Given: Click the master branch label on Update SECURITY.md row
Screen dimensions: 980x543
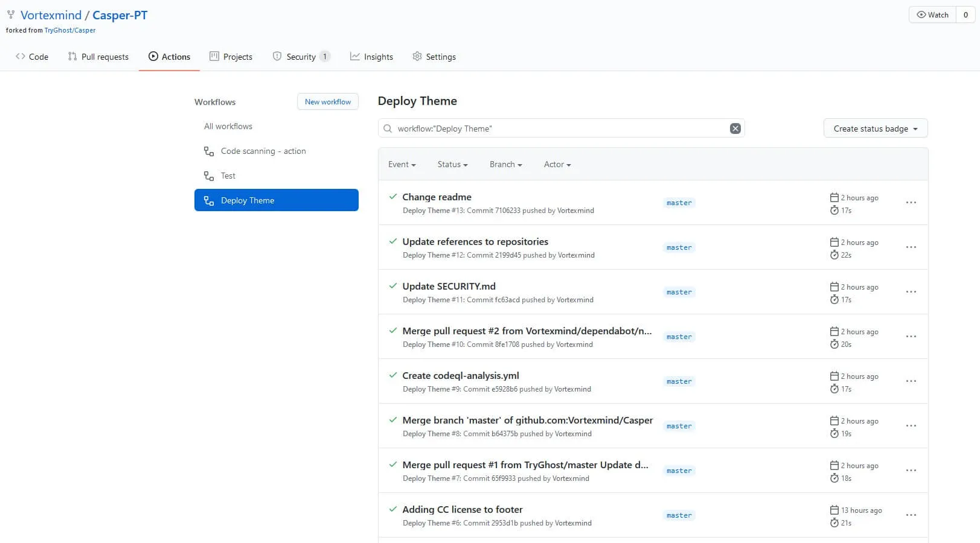Looking at the screenshot, I should tap(679, 292).
